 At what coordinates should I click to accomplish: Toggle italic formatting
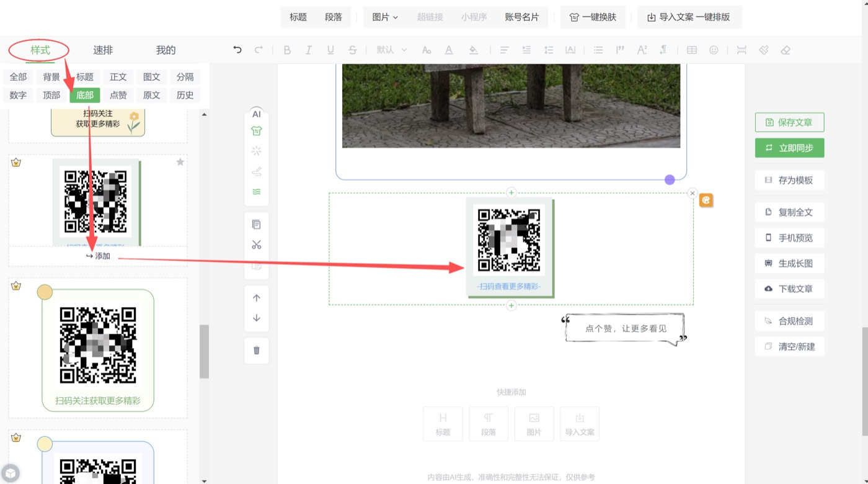(309, 50)
